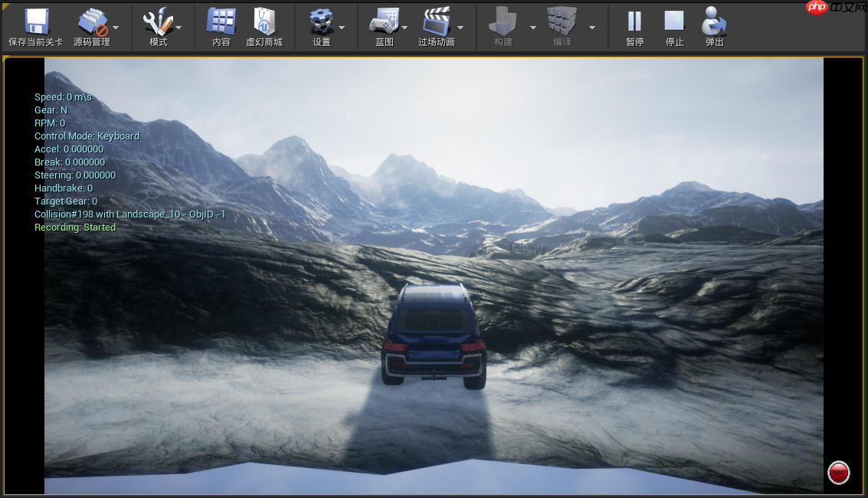Expand the Settings (设置) dropdown arrow

click(342, 28)
